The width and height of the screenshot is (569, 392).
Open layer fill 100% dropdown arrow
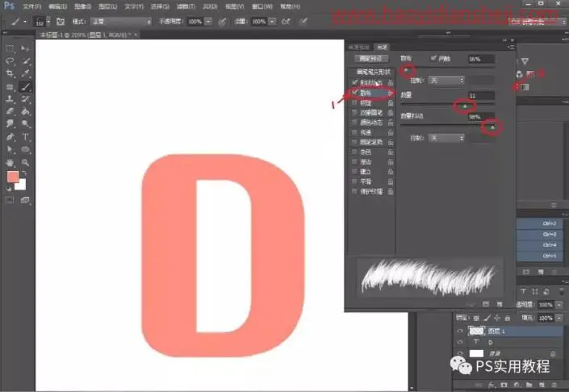[559, 318]
